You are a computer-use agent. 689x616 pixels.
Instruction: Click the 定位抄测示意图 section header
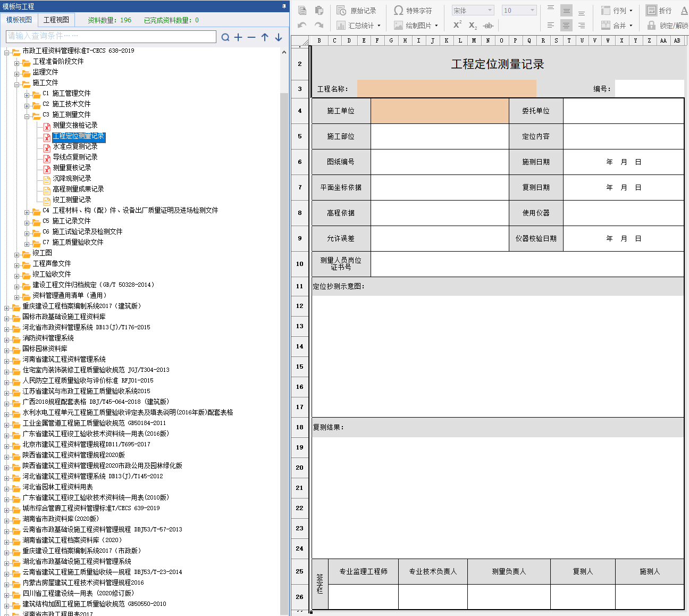[498, 286]
